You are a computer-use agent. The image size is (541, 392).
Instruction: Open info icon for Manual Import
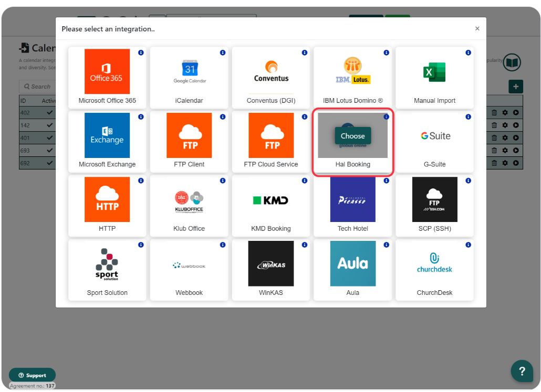pyautogui.click(x=468, y=53)
